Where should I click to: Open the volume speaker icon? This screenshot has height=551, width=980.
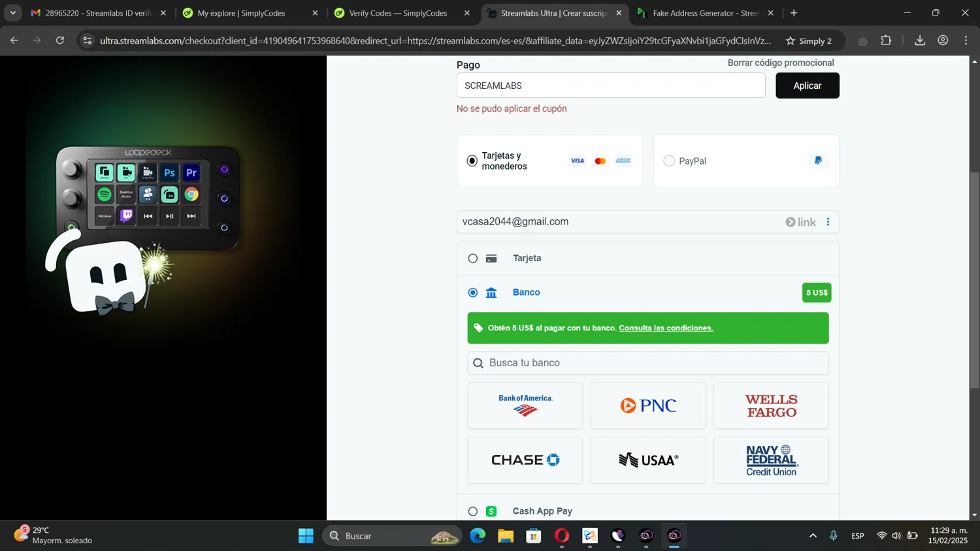896,536
